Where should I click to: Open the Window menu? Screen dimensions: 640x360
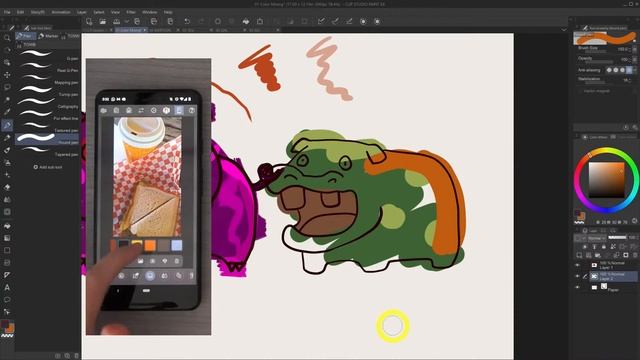[x=149, y=12]
